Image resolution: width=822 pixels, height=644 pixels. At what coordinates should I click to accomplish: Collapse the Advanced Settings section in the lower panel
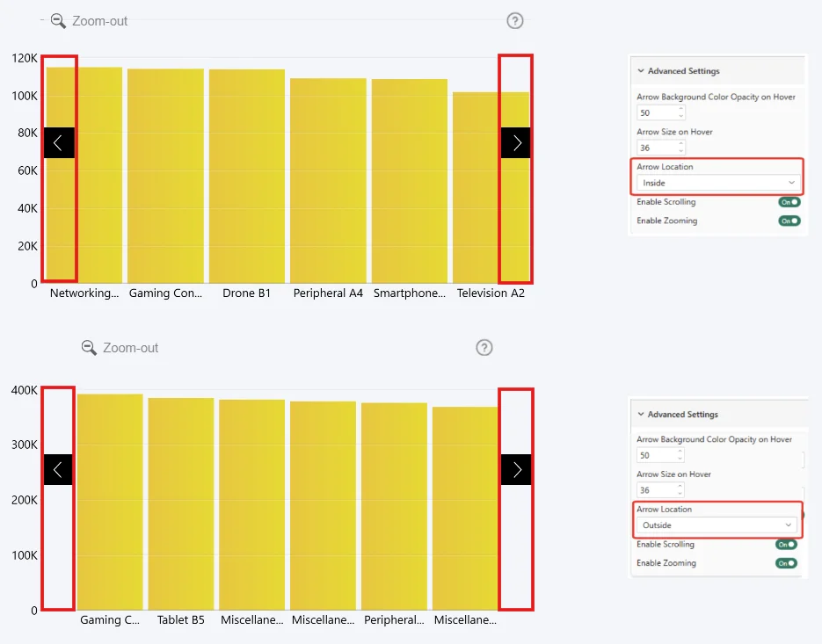[641, 414]
